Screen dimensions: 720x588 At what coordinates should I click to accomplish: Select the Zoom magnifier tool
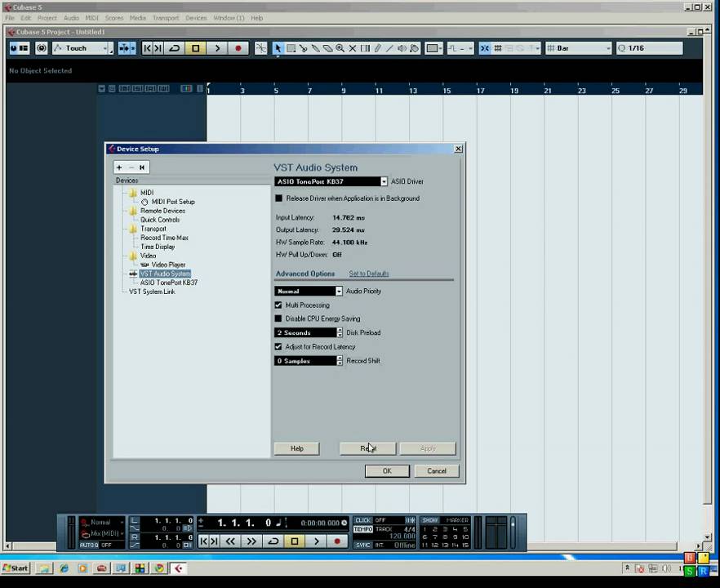point(340,48)
